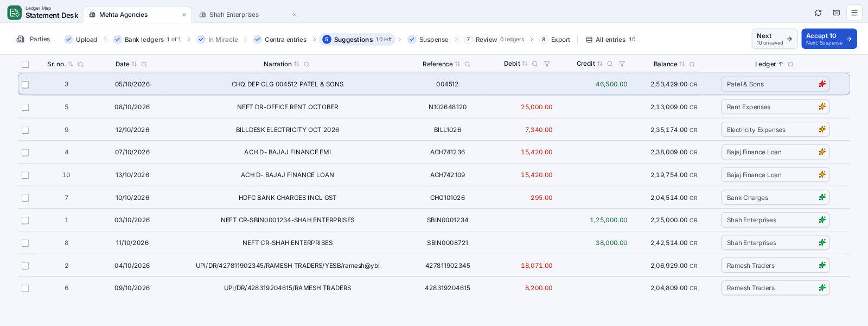The image size is (868, 326).
Task: Search within the Credit column
Action: pyautogui.click(x=610, y=64)
